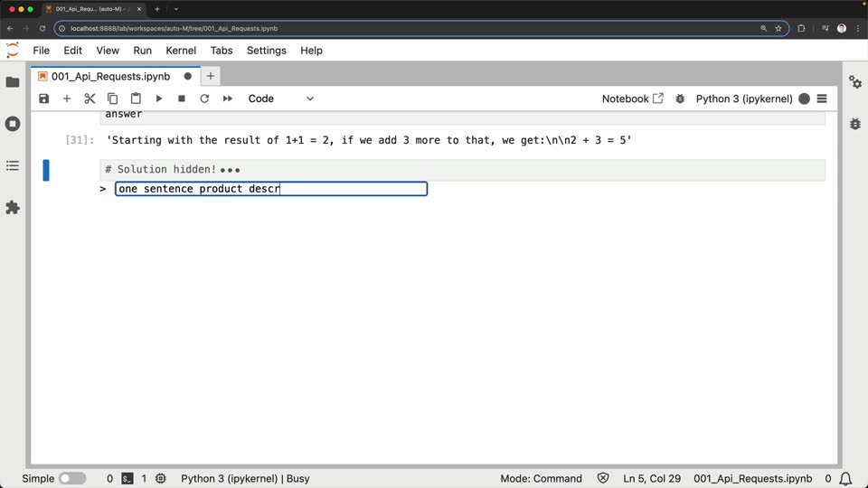Open the browser profile avatar

842,28
